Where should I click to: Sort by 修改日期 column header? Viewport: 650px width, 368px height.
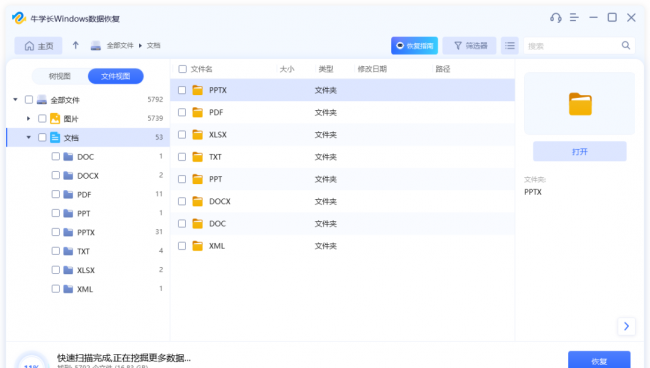pos(372,69)
